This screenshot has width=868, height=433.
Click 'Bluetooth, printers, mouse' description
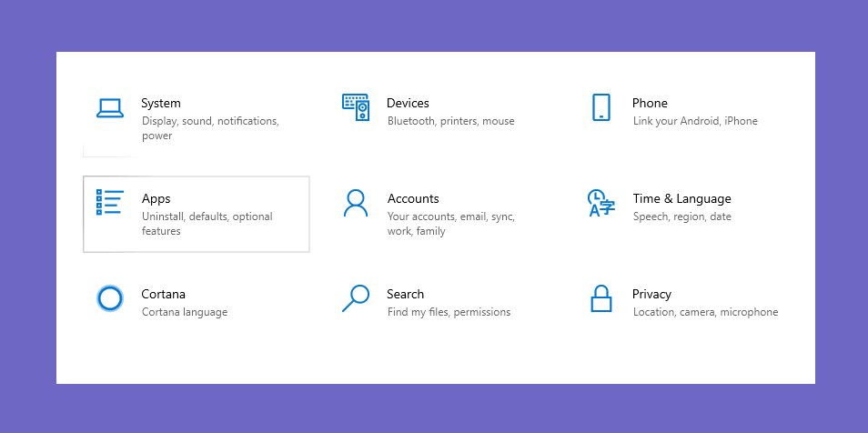[x=451, y=121]
